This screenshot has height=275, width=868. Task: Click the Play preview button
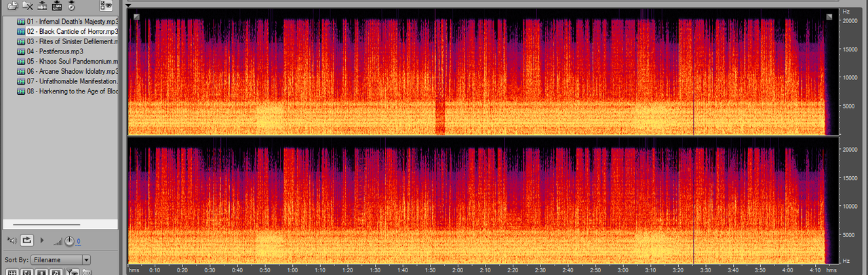coord(42,240)
